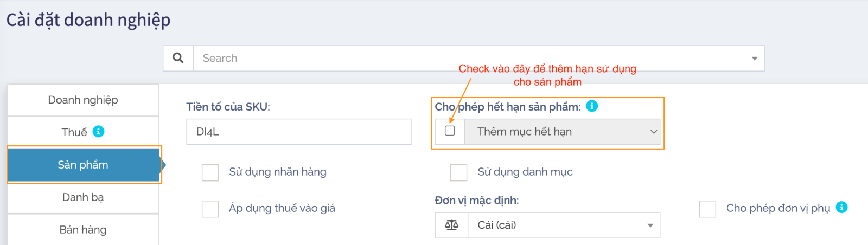
Task: Click the info icon next to Thuế
Action: click(x=98, y=132)
